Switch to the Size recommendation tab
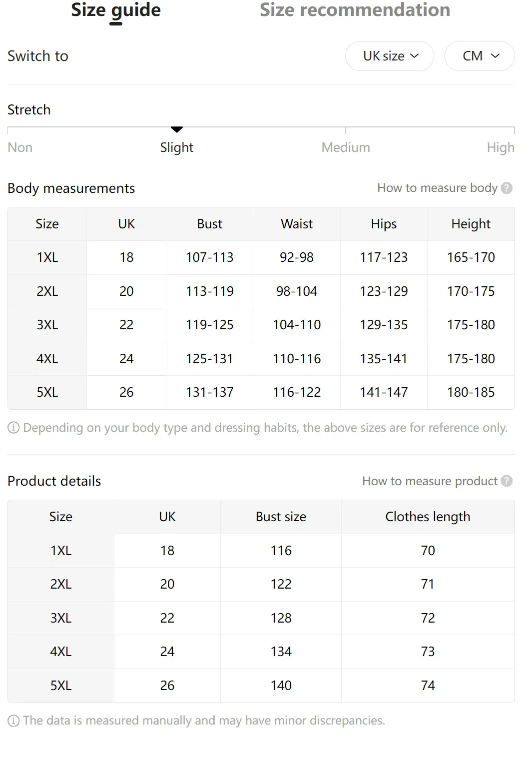532x757 pixels. [355, 10]
